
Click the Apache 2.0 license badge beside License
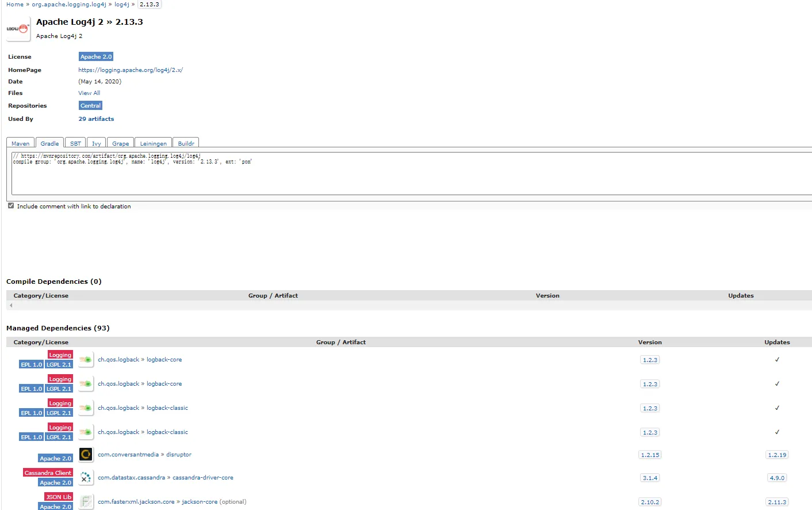click(x=96, y=57)
